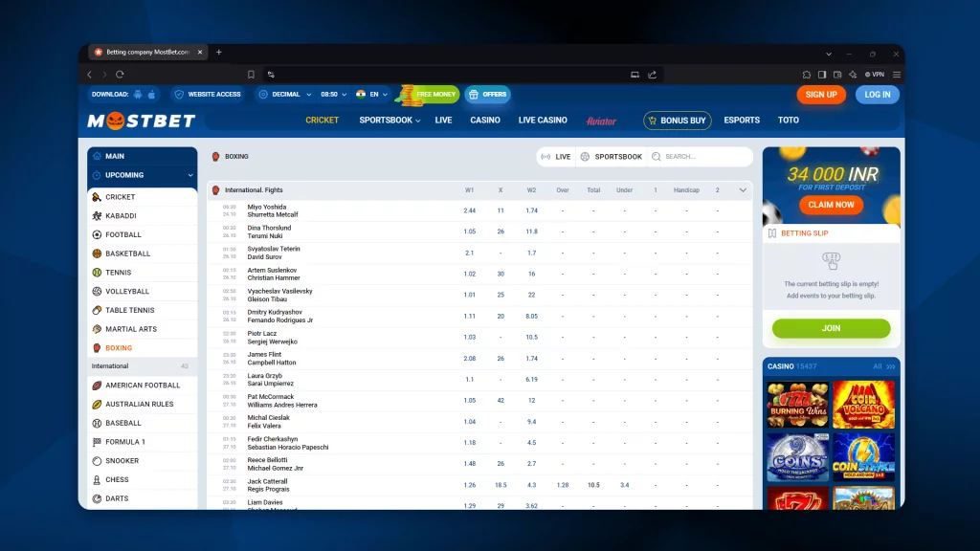Select draw odds 42 for Pat McCormack

tap(501, 401)
